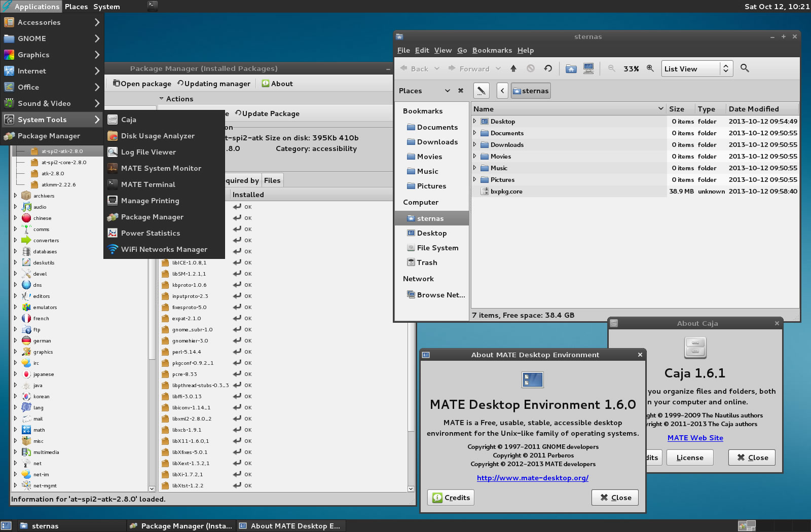Open Back history dropdown arrow
The image size is (811, 532).
pyautogui.click(x=437, y=68)
